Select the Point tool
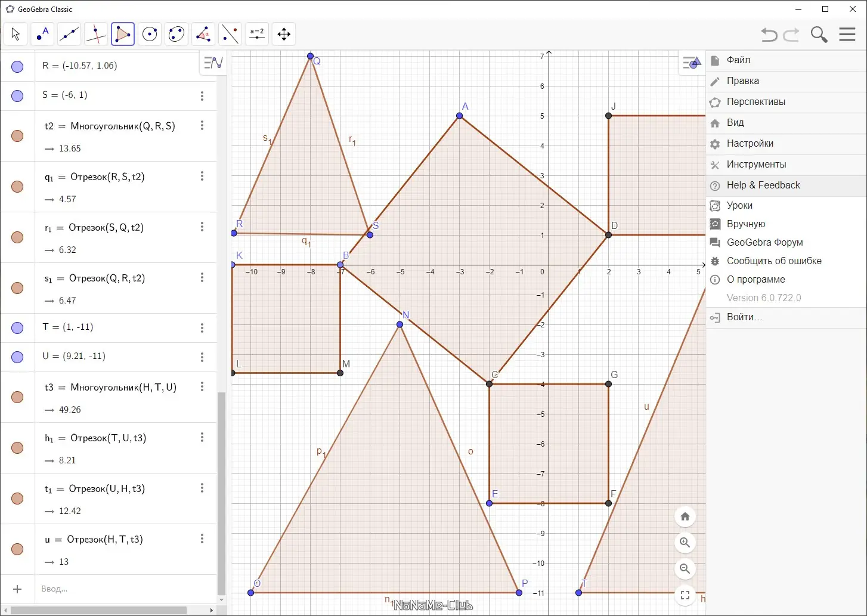 [42, 34]
